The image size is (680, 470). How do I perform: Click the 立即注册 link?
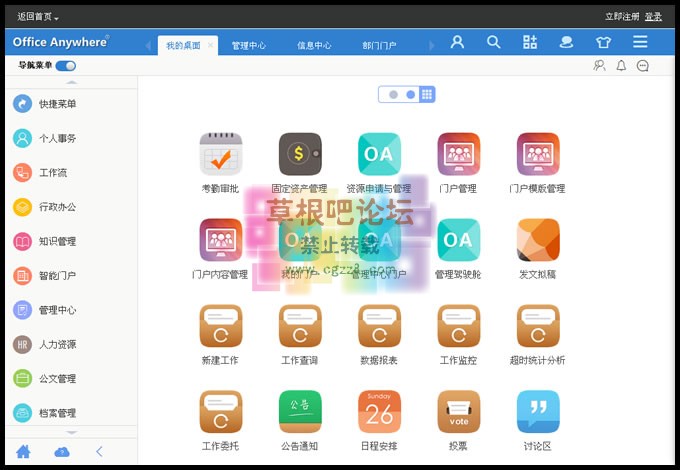(x=622, y=16)
